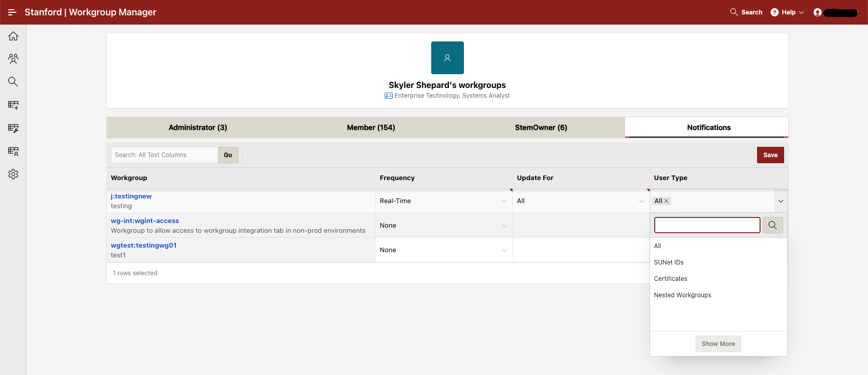Viewport: 868px width, 375px height.
Task: Open Update For dropdown showing All
Action: (x=581, y=201)
